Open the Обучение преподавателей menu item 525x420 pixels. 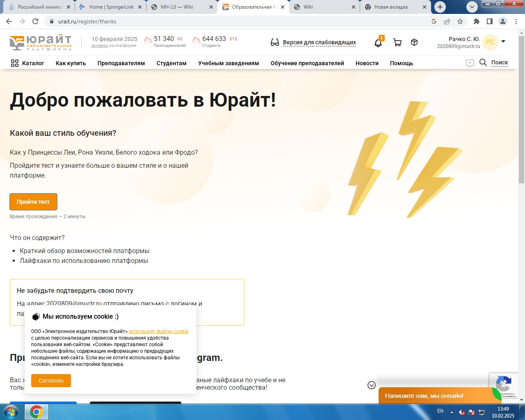(307, 63)
